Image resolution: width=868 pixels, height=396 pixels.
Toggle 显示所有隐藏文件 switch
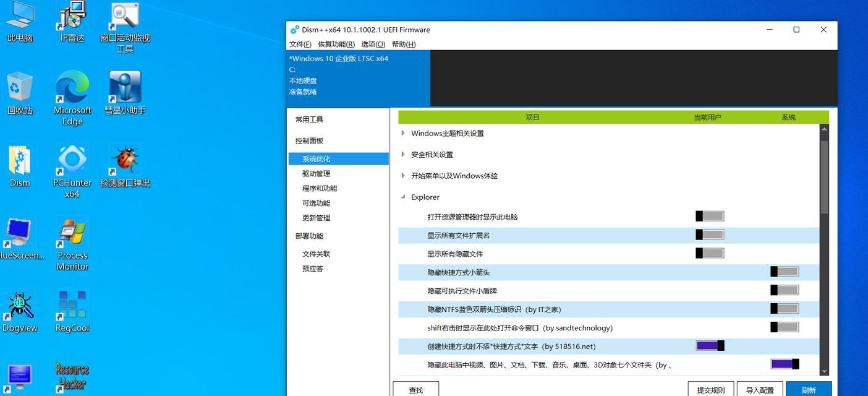(710, 253)
